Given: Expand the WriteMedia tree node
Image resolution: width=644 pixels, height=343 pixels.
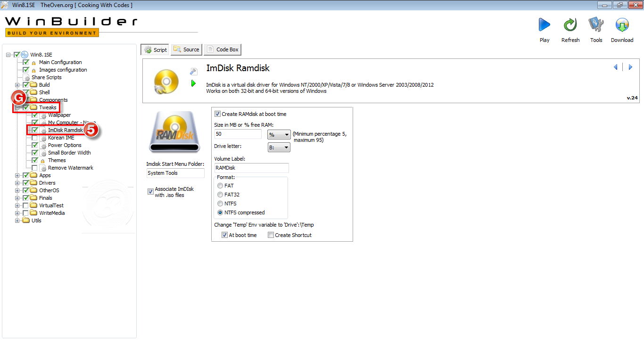Looking at the screenshot, I should [17, 213].
